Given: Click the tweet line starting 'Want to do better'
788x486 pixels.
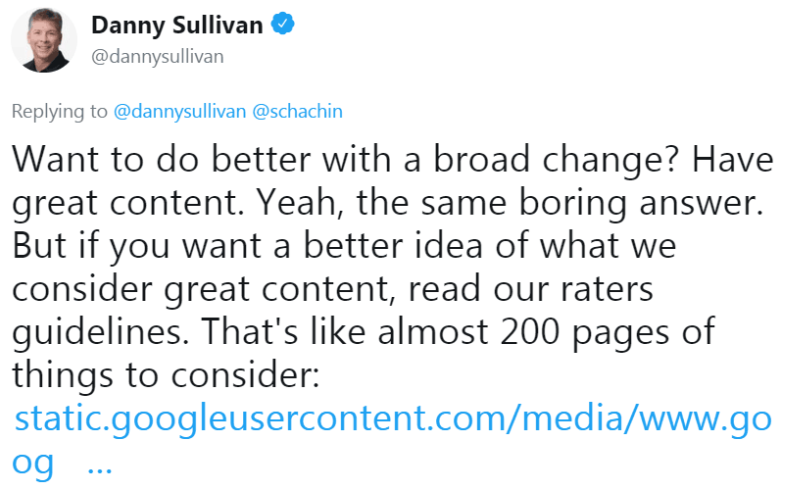Looking at the screenshot, I should tap(392, 160).
